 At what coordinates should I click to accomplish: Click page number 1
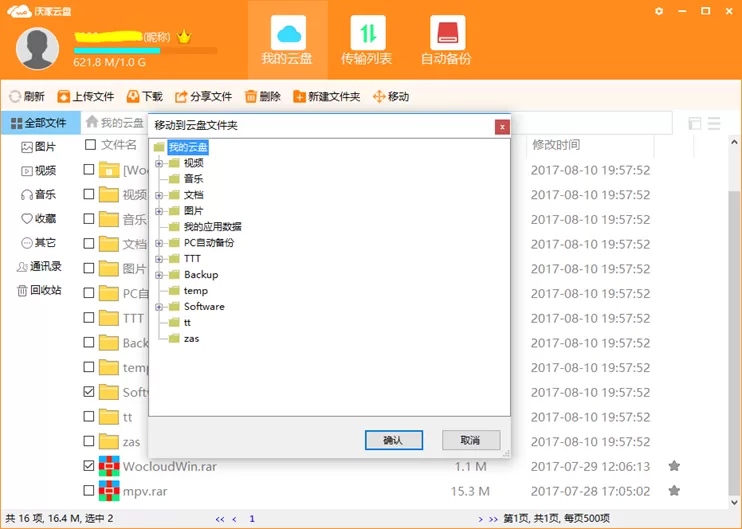tap(252, 519)
